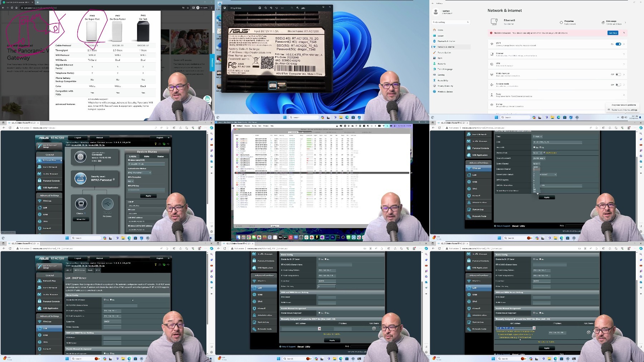Click the router security icon on Network Map
The width and height of the screenshot is (644, 362).
[x=80, y=178]
